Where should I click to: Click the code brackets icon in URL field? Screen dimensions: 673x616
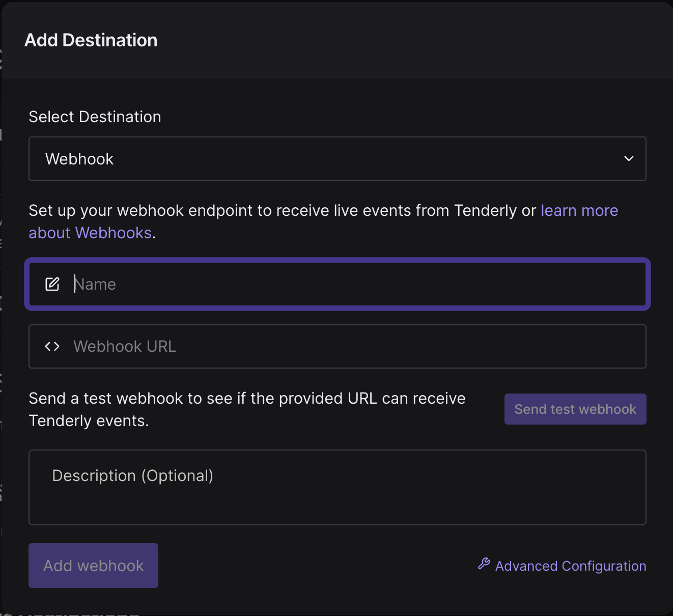tap(52, 347)
